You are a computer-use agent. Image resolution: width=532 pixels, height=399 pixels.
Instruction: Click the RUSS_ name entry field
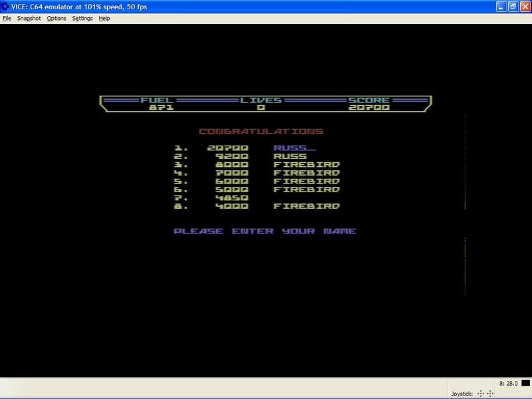coord(295,148)
